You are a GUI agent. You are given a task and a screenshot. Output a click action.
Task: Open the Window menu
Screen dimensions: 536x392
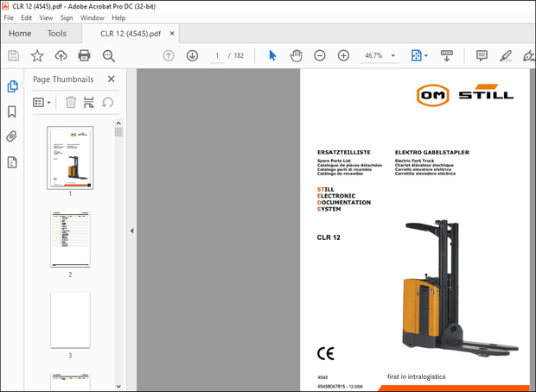pos(93,18)
